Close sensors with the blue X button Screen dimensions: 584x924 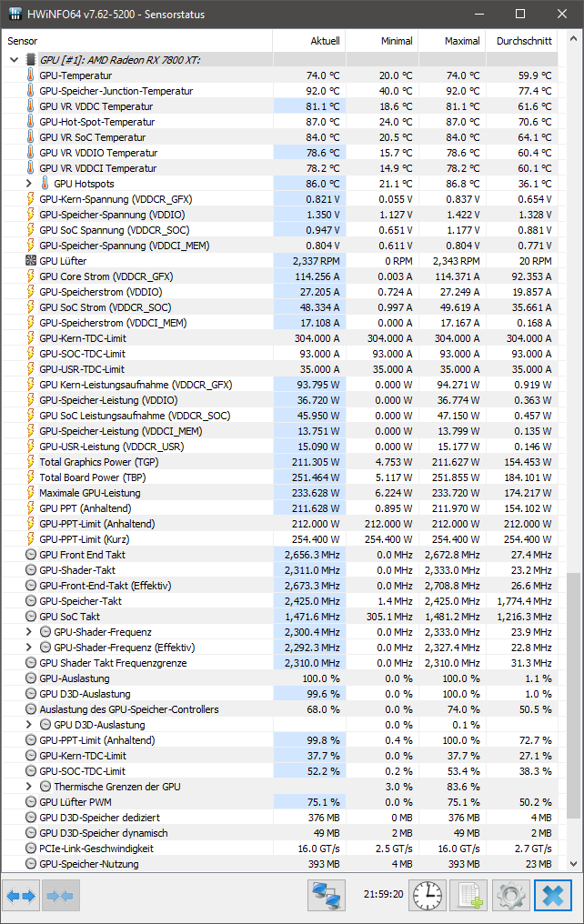point(553,896)
